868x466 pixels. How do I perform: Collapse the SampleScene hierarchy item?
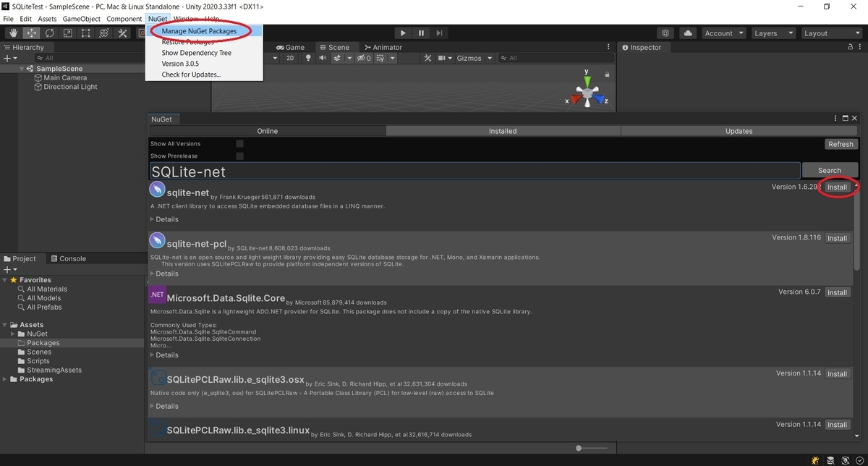22,68
